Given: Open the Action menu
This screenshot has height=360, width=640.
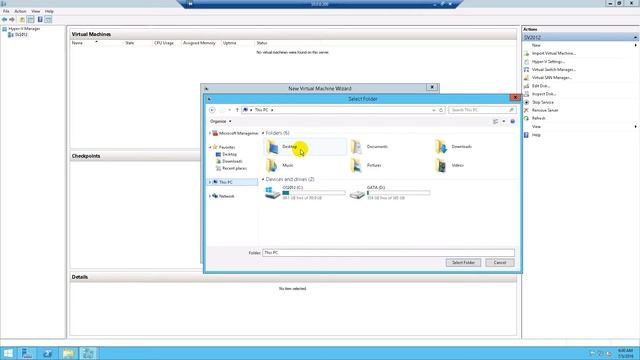Looking at the screenshot, I should click(x=20, y=11).
